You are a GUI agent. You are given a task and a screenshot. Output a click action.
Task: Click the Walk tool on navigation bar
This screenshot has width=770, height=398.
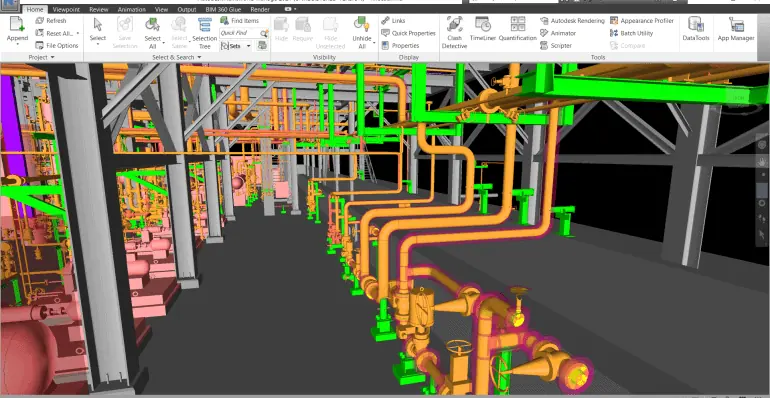click(x=762, y=218)
